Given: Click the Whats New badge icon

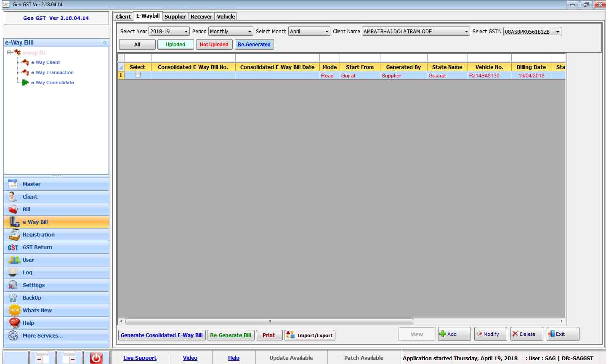Looking at the screenshot, I should click(14, 310).
